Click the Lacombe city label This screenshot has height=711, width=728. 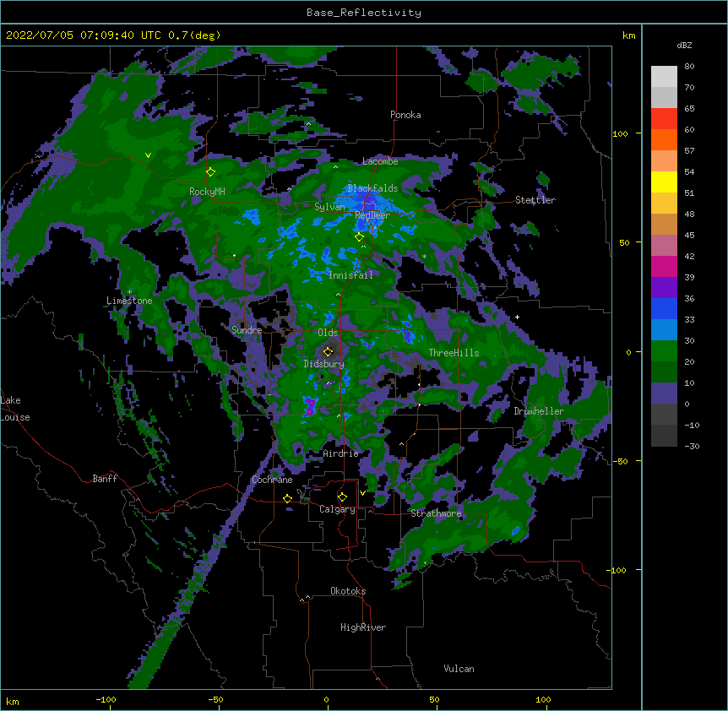click(x=380, y=161)
